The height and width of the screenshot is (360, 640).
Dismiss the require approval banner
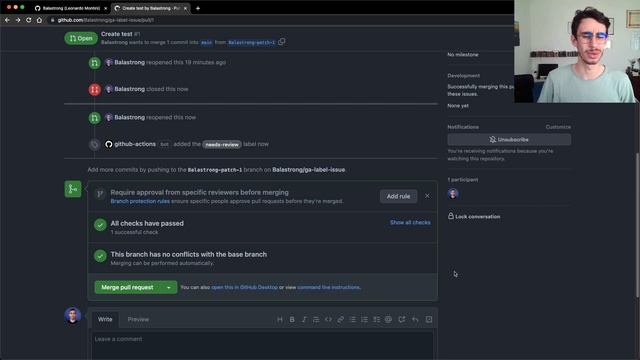[427, 196]
